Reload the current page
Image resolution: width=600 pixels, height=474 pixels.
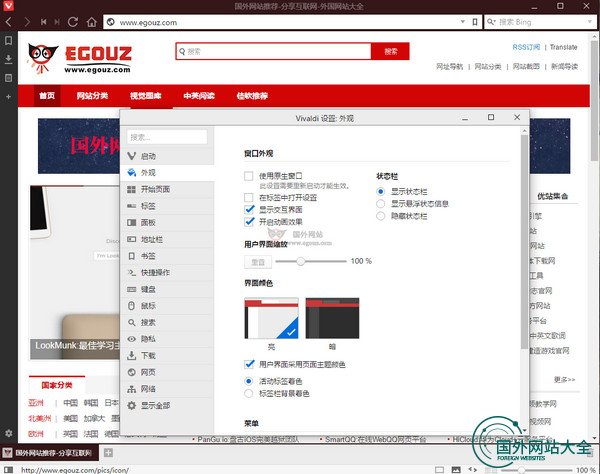tap(73, 22)
